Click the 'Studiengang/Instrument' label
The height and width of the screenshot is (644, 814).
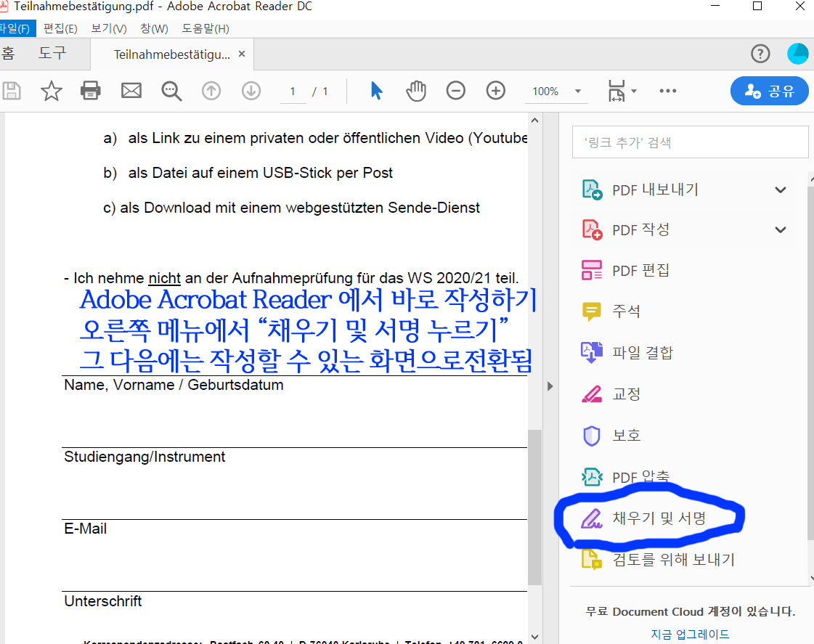point(145,457)
